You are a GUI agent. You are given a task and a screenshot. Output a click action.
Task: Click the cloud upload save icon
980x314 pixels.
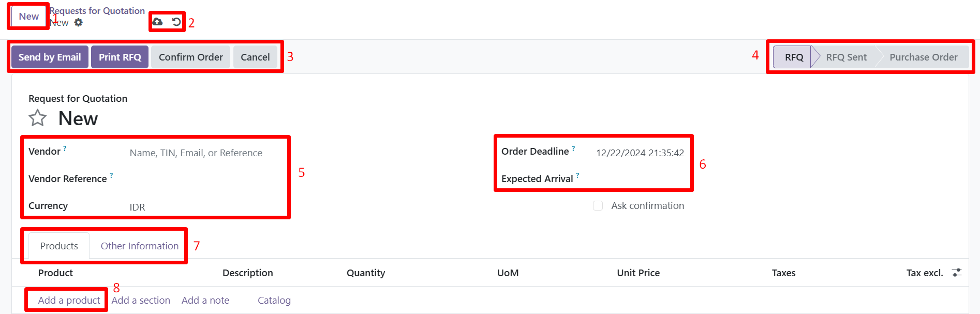[157, 22]
